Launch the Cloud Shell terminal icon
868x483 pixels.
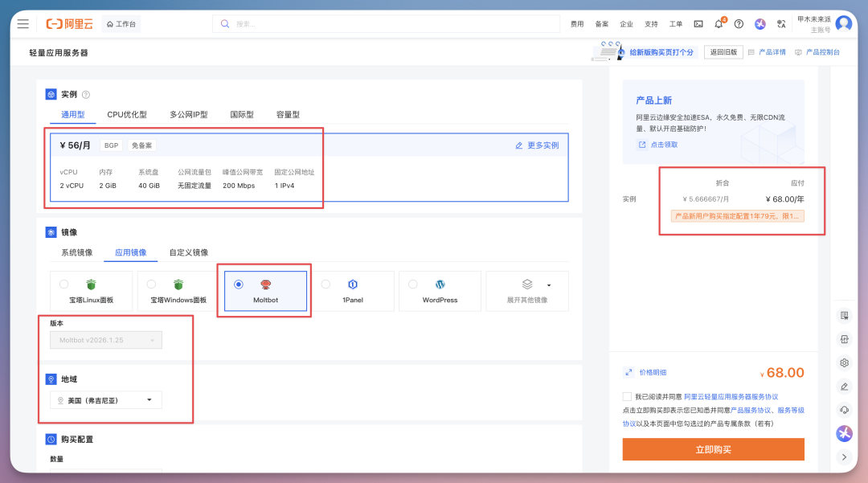coord(698,24)
